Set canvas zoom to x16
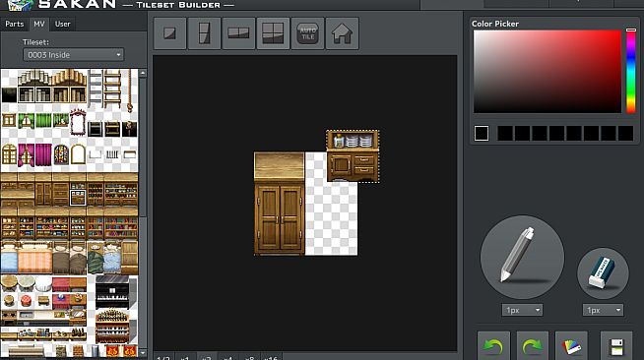The width and height of the screenshot is (644, 360). [x=271, y=357]
